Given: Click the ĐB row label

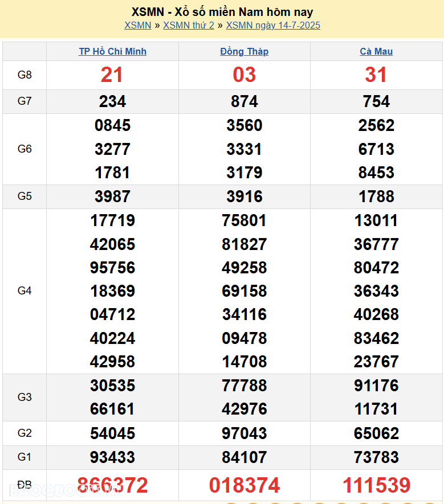Looking at the screenshot, I should (x=25, y=485).
